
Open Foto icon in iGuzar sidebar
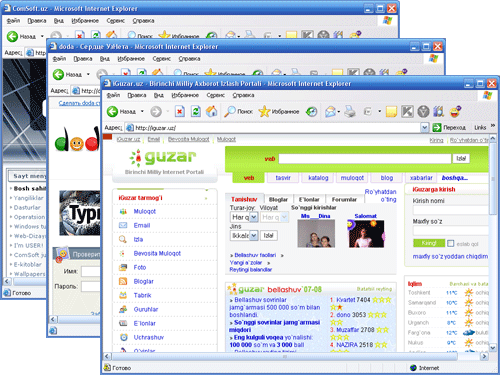tap(123, 267)
